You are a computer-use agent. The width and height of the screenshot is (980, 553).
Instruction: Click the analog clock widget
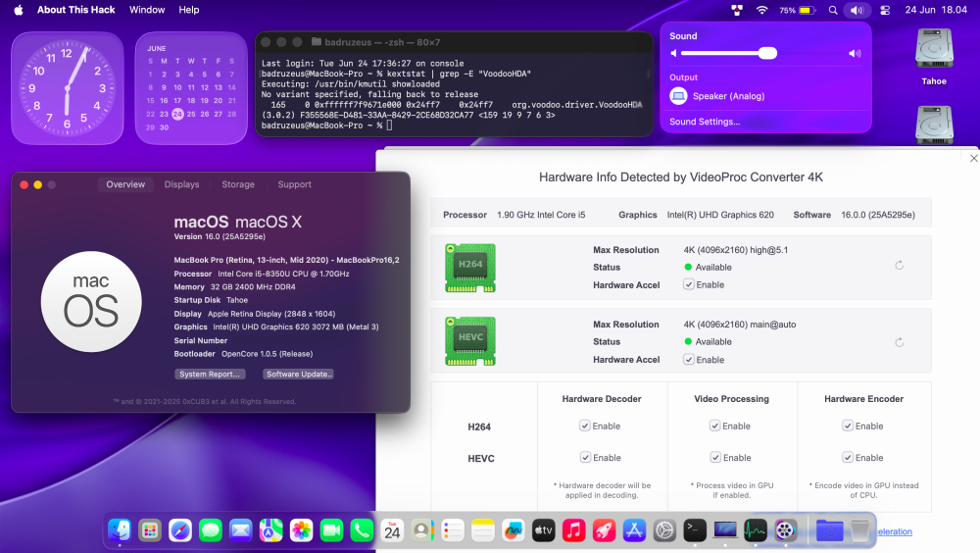pos(68,88)
